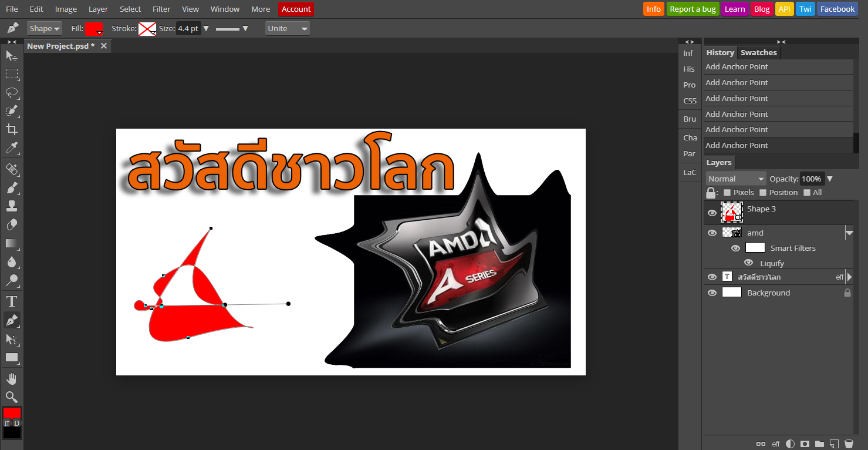This screenshot has width=868, height=450.
Task: Switch to the Swatches tab
Action: click(x=759, y=52)
